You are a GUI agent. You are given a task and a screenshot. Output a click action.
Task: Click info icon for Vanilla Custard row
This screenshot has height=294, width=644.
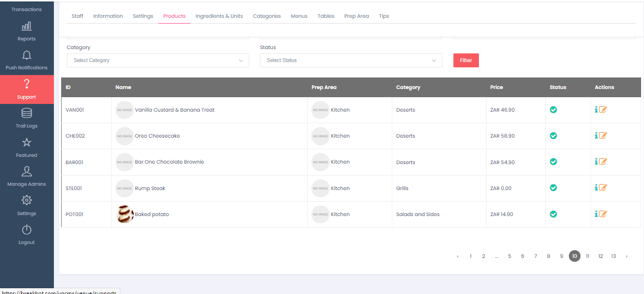click(596, 109)
